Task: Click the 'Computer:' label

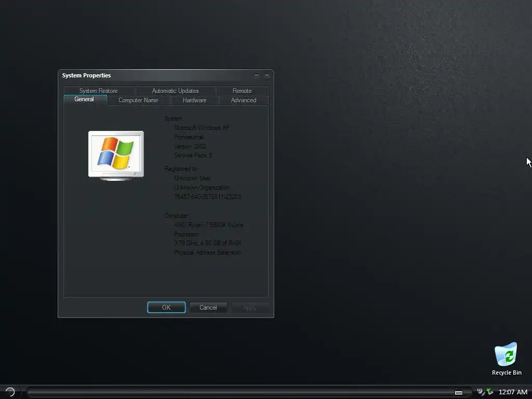Action: tap(177, 216)
